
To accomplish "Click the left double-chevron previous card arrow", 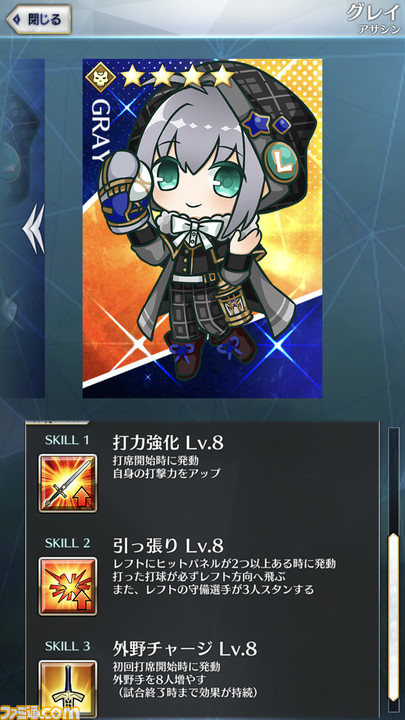I will click(34, 229).
